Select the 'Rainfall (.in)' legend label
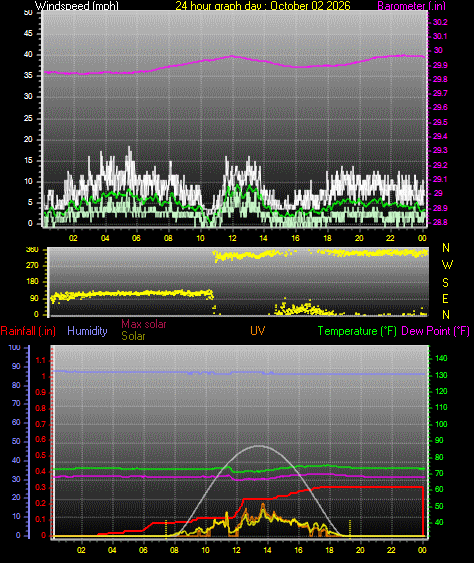474x563 pixels. 28,331
